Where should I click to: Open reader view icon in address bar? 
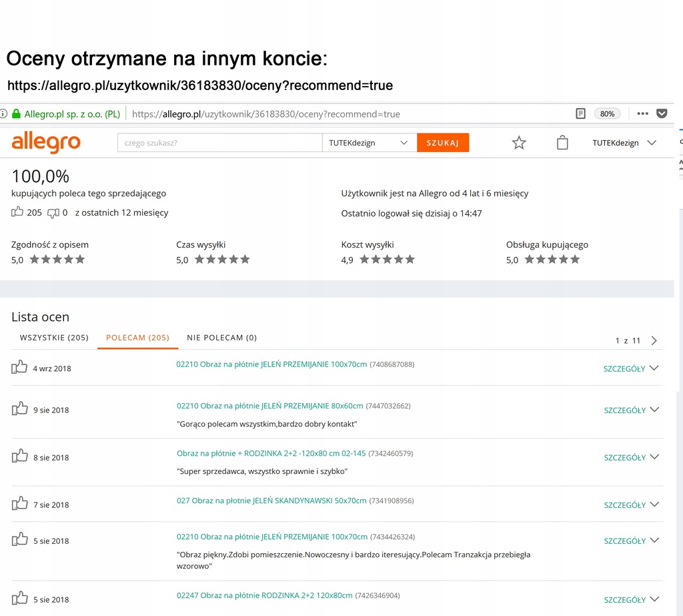point(581,113)
